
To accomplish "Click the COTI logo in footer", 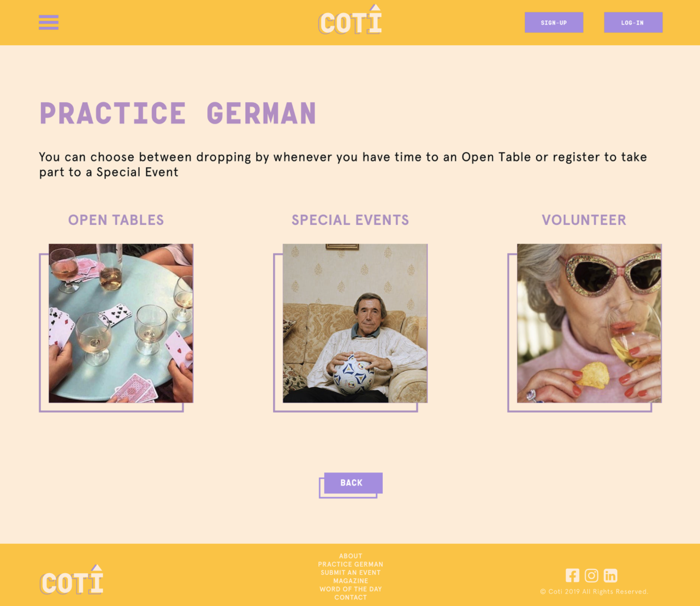I will (72, 580).
